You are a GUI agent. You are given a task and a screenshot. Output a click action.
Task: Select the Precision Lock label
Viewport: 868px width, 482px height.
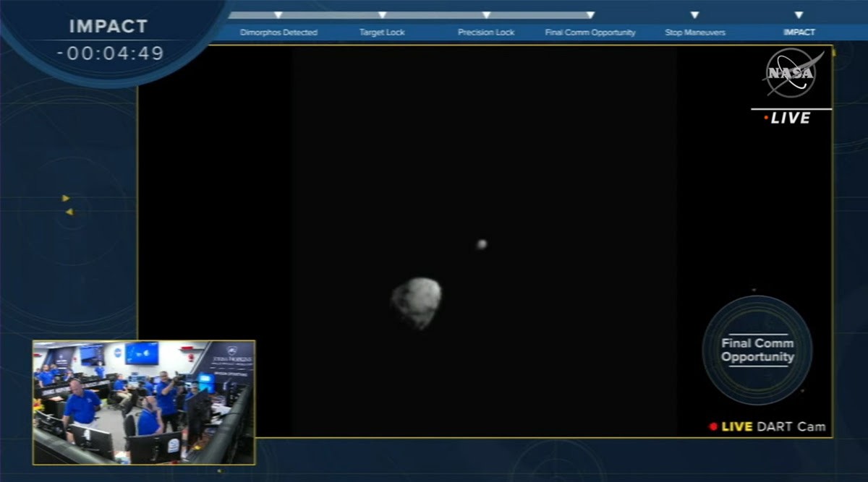coord(486,33)
